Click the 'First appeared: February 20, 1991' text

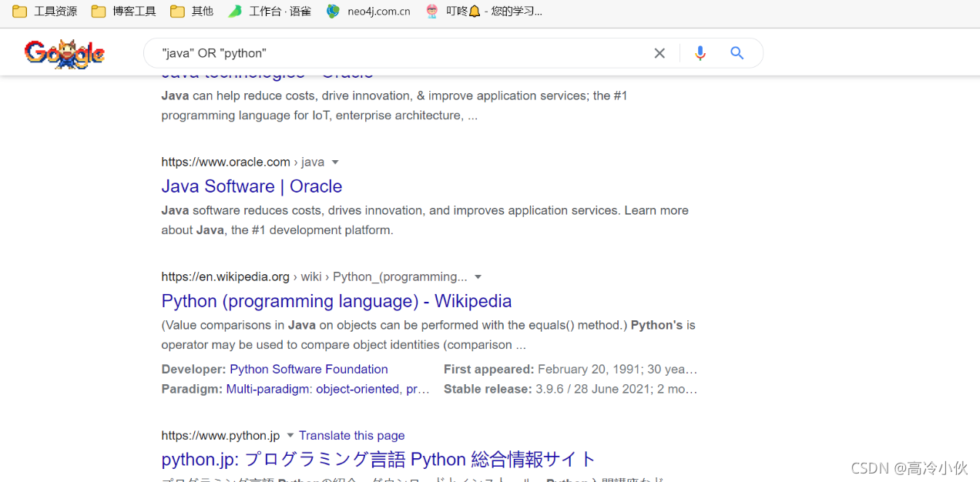pyautogui.click(x=570, y=370)
